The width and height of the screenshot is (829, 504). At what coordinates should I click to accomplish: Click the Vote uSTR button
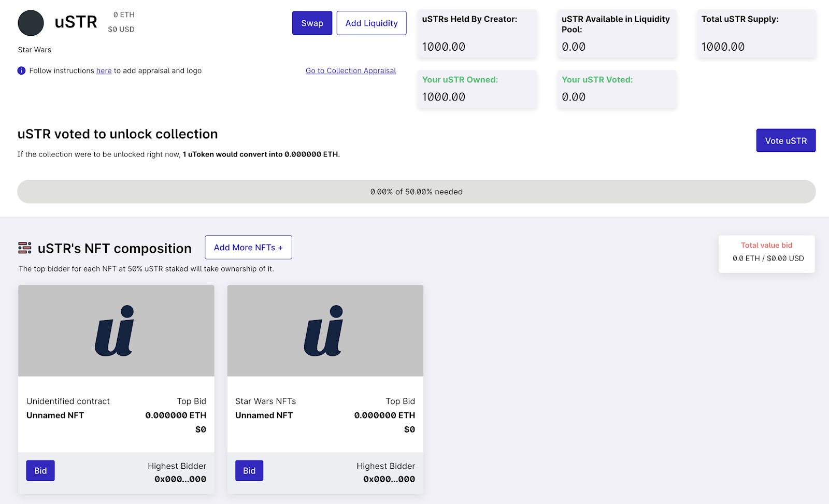pos(786,140)
